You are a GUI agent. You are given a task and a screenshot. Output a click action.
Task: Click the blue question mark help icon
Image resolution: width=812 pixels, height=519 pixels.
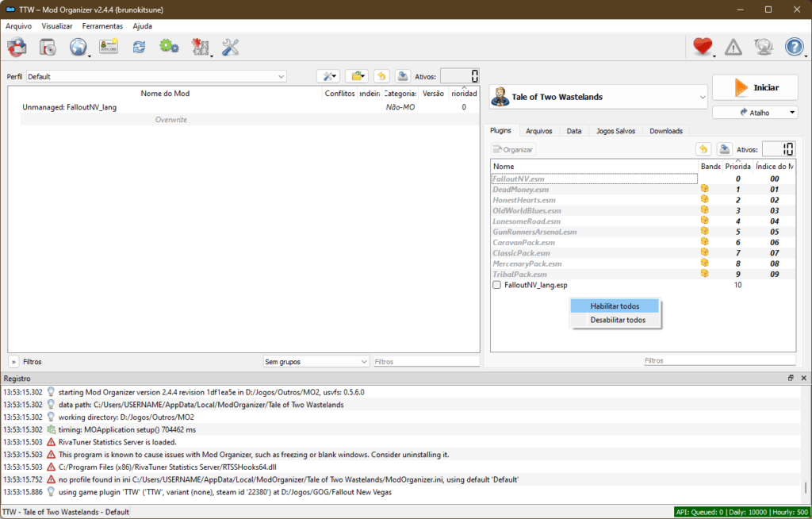tap(794, 48)
